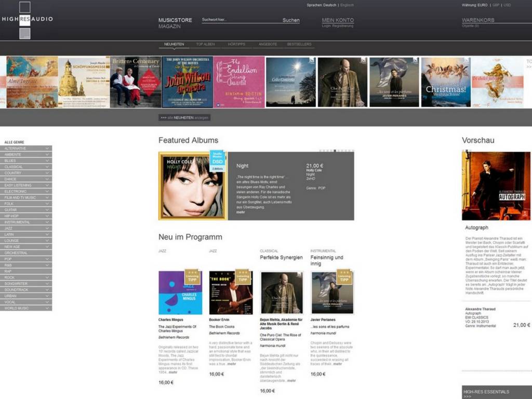532x399 pixels.
Task: Click the Perfekte Synergien heading
Action: (x=281, y=258)
